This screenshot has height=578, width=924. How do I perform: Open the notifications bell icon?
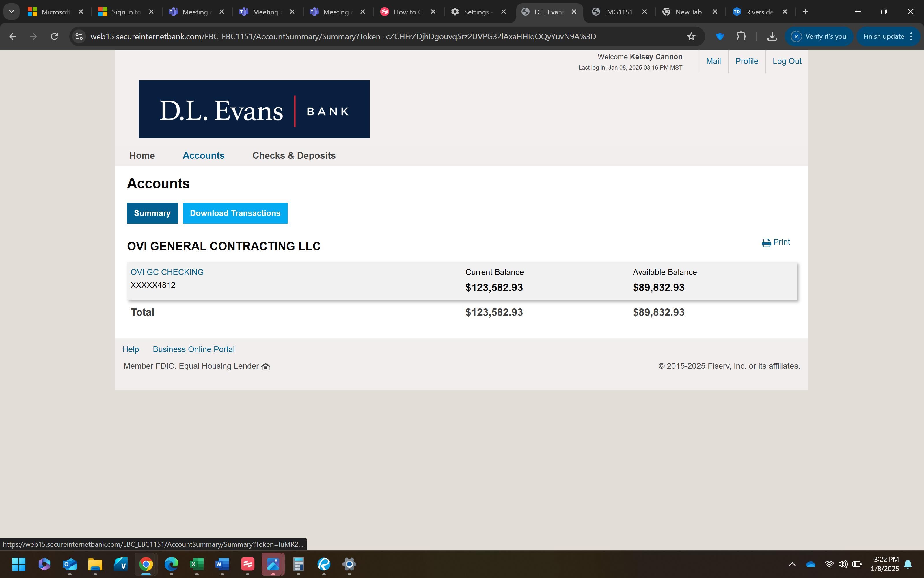point(908,564)
